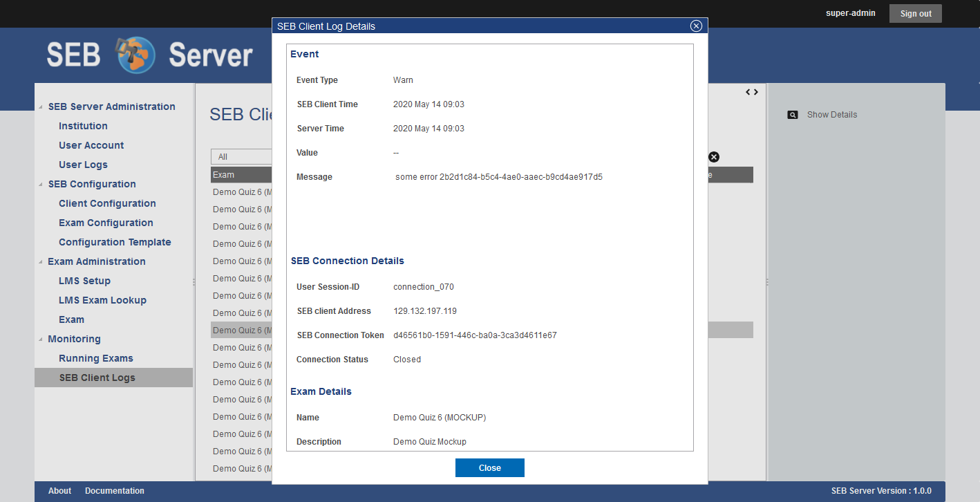Clear the filter with the black X icon
Viewport: 980px width, 502px height.
click(x=714, y=157)
